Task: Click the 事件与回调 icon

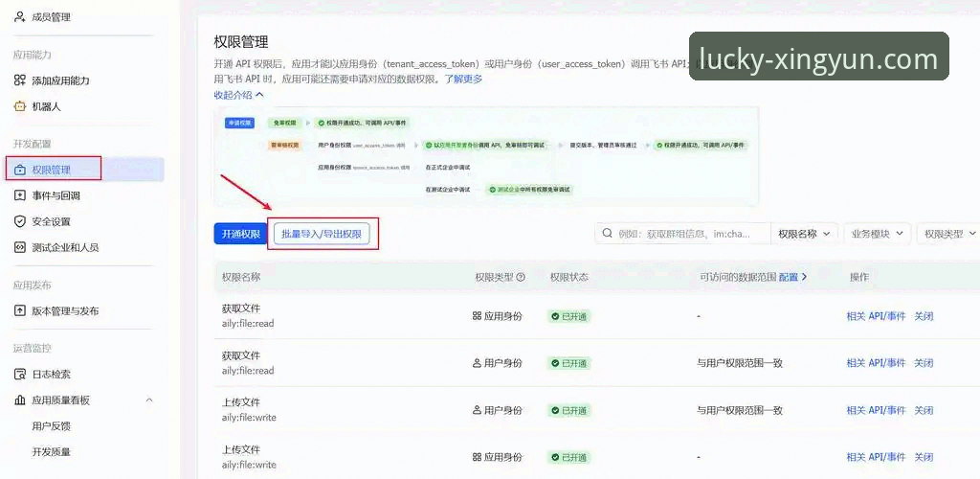Action: tap(20, 195)
